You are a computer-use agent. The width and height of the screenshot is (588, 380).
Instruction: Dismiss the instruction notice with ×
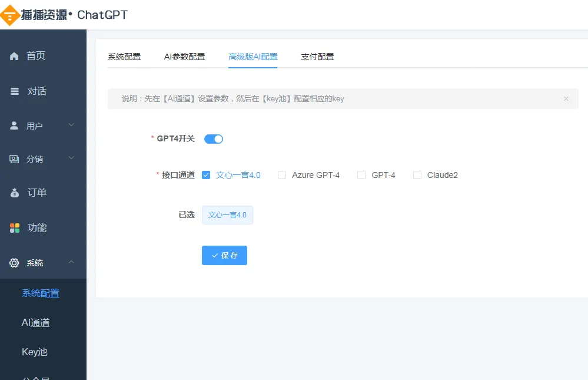566,98
